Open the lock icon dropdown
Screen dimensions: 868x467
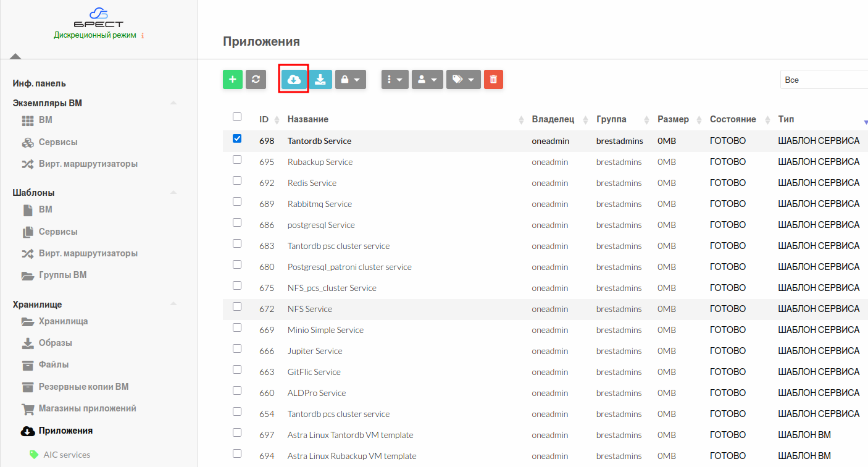[x=351, y=79]
